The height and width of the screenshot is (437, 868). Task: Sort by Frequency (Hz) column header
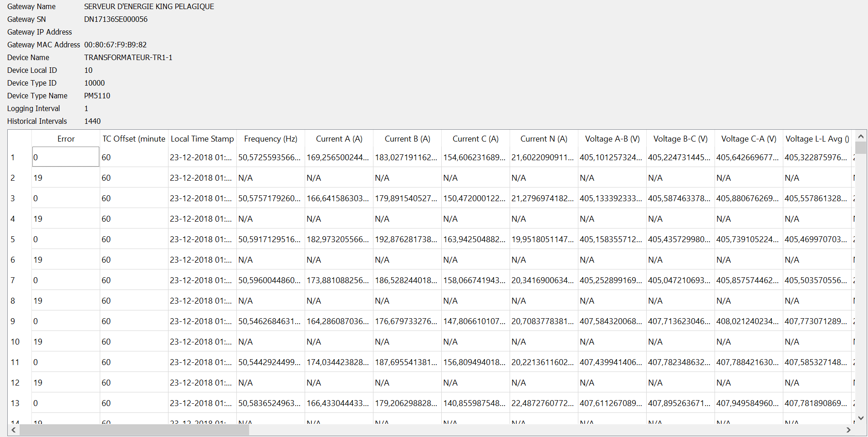pyautogui.click(x=271, y=139)
